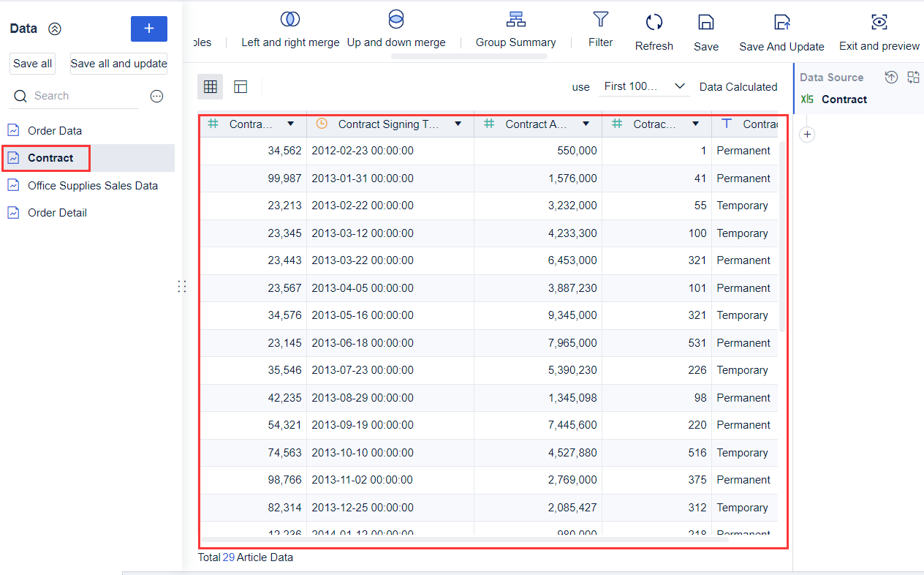Click the blue plus add data button
Image resolution: width=924 pixels, height=575 pixels.
click(148, 29)
